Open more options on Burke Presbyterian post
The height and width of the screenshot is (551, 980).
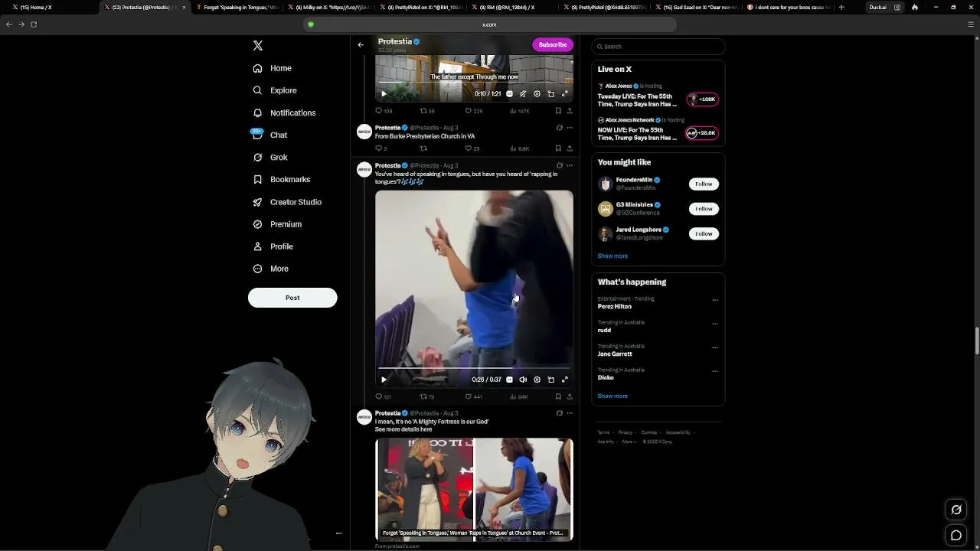[569, 128]
